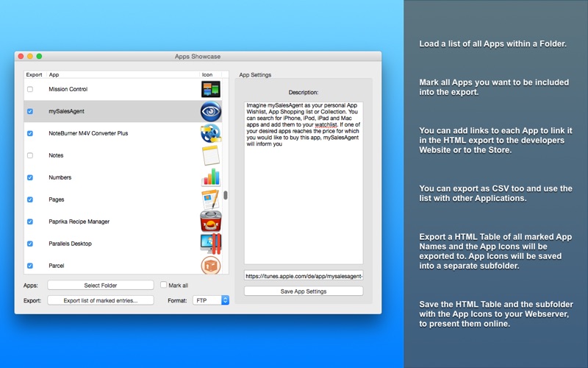Viewport: 588px width, 368px height.
Task: Uncheck the Numbers export checkbox
Action: (x=30, y=177)
